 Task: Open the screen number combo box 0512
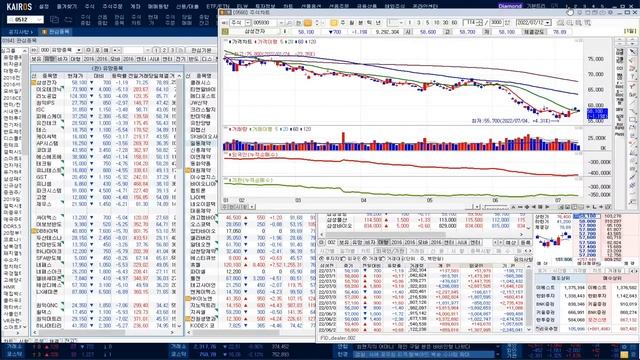[25, 20]
